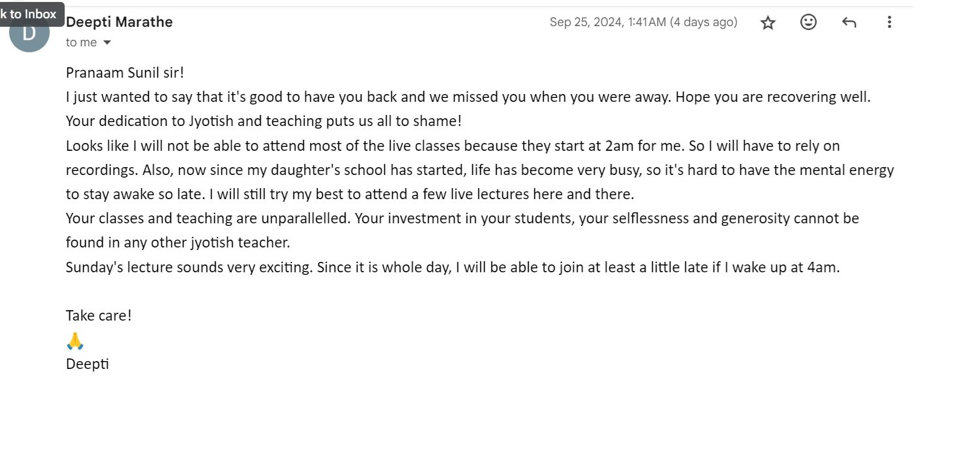Star this email from Deepti Marathe
980x476 pixels.
point(768,23)
